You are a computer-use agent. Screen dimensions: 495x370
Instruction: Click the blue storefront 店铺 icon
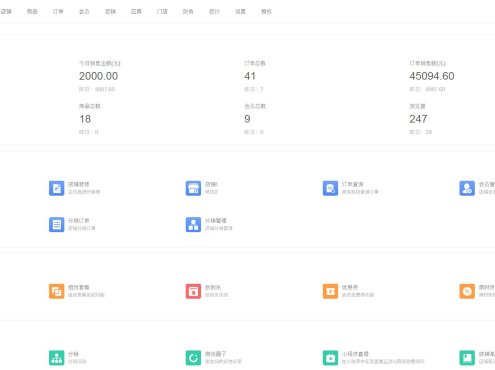(193, 188)
